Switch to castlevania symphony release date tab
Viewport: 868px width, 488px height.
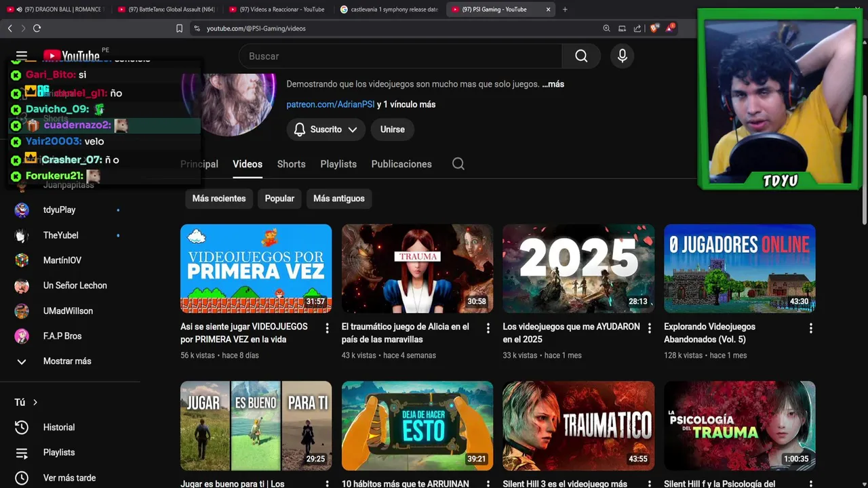click(x=389, y=9)
